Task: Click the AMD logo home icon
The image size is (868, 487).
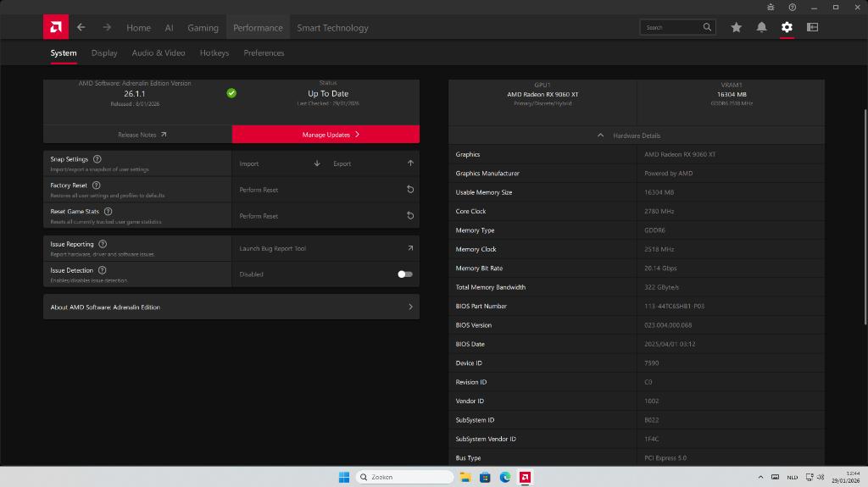Action: pos(56,27)
